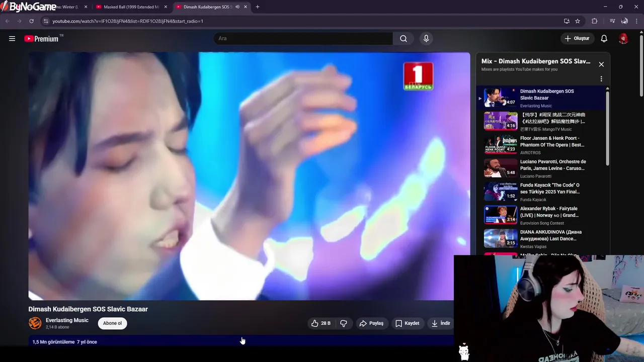
Task: Play Alexander Rybak Fairytale video
Action: click(x=541, y=215)
